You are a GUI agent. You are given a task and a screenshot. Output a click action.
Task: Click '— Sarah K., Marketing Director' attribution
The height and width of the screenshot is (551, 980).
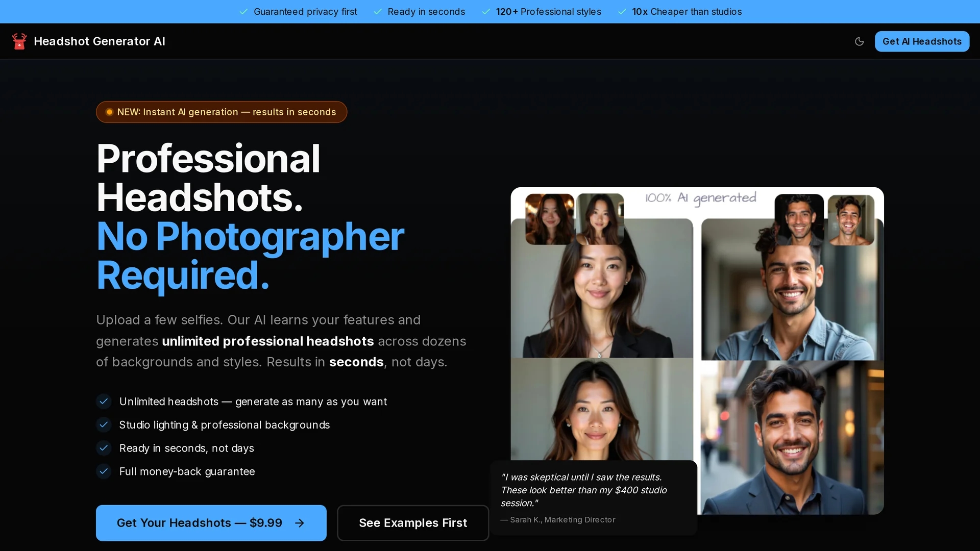coord(558,520)
